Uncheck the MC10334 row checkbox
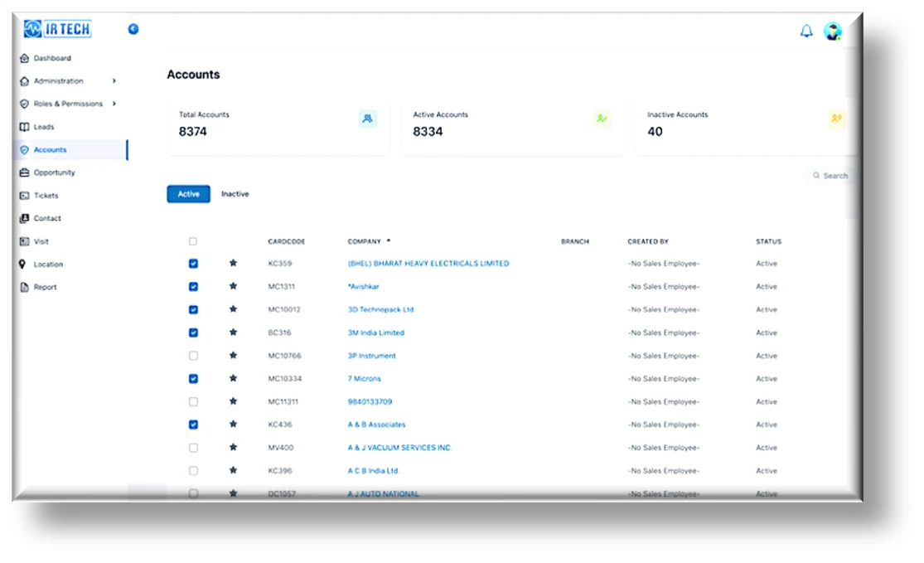This screenshot has height=563, width=924. pos(193,378)
